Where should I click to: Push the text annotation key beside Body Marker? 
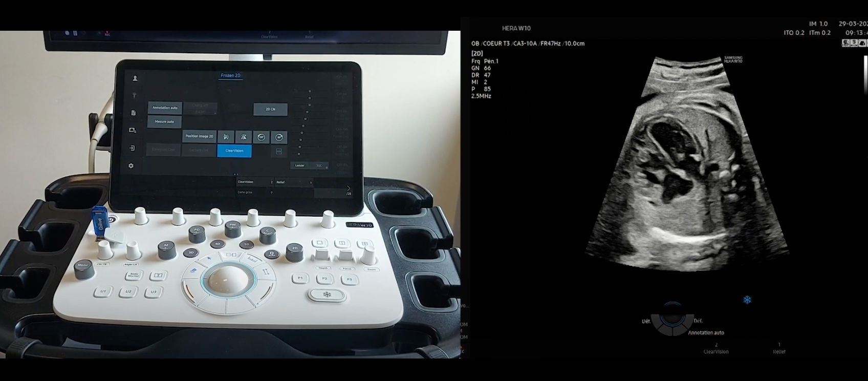tap(158, 276)
